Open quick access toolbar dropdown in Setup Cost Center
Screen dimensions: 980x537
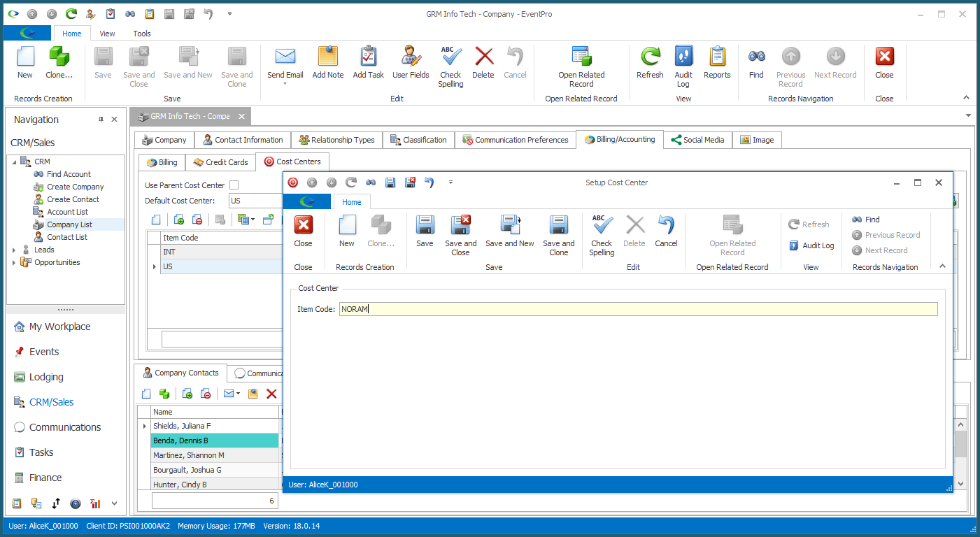450,182
